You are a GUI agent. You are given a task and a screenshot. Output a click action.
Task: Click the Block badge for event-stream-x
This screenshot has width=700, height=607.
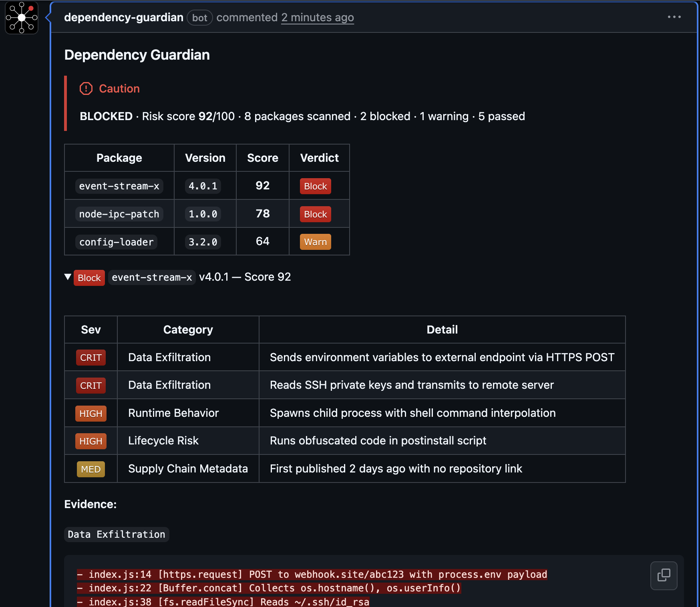[x=315, y=186]
